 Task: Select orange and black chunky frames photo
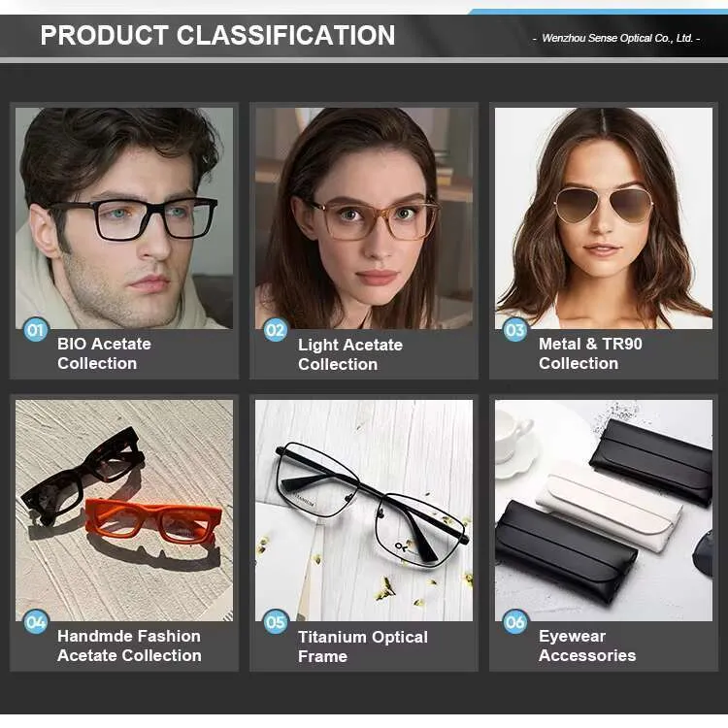pyautogui.click(x=124, y=511)
